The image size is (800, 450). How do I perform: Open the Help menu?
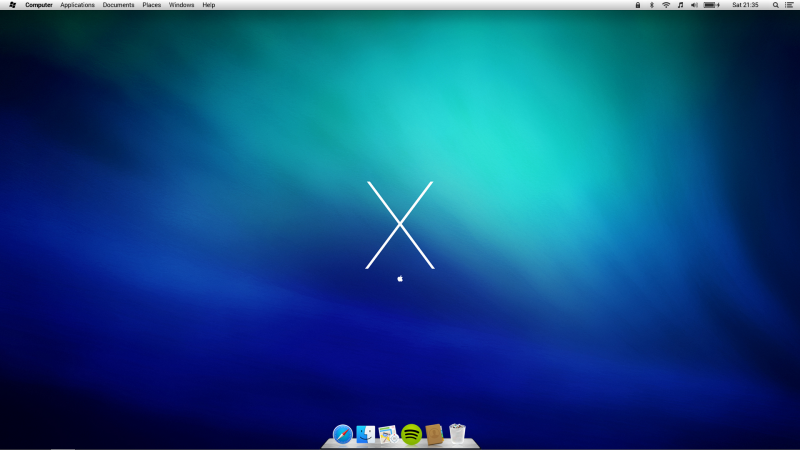(209, 5)
